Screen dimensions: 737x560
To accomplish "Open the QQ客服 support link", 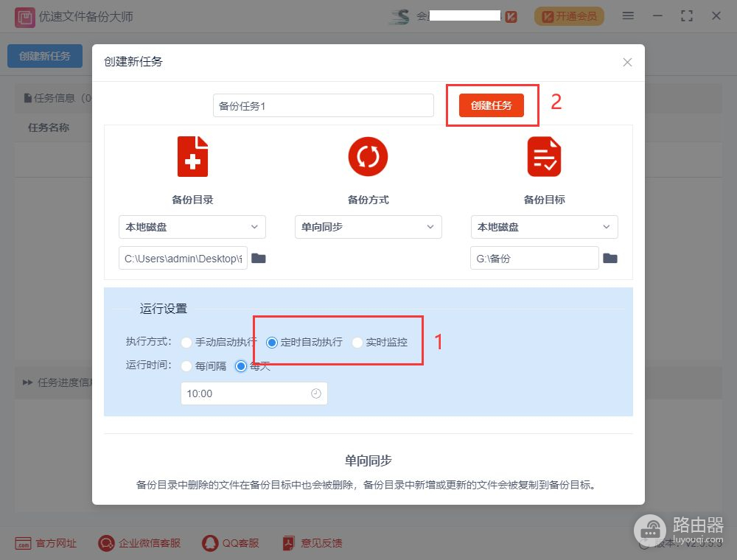I will (230, 544).
